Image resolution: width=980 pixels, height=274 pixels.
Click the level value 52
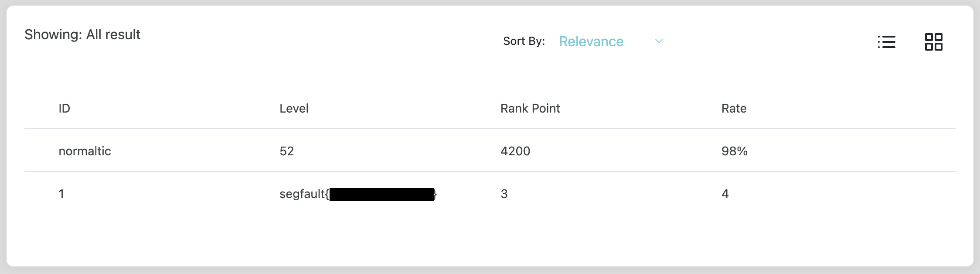point(287,151)
